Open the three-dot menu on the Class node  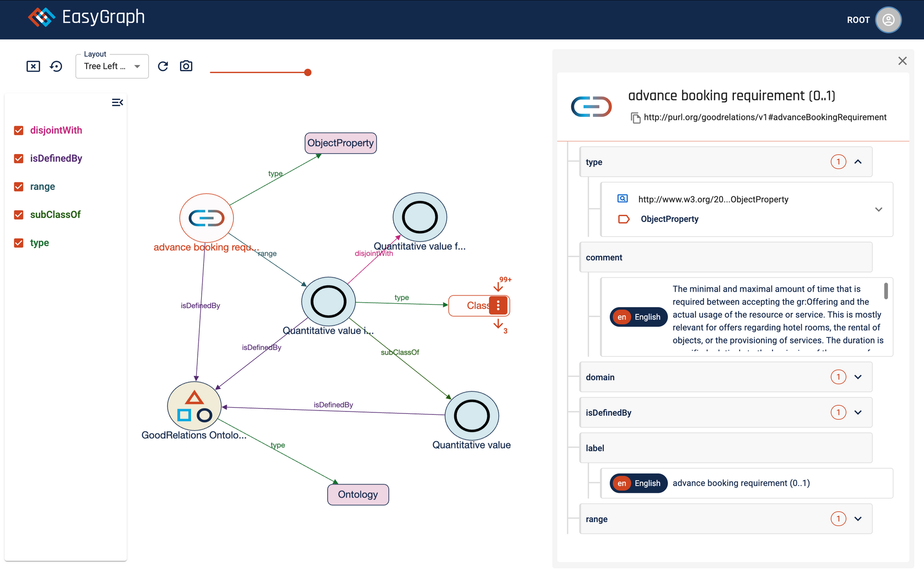[498, 306]
